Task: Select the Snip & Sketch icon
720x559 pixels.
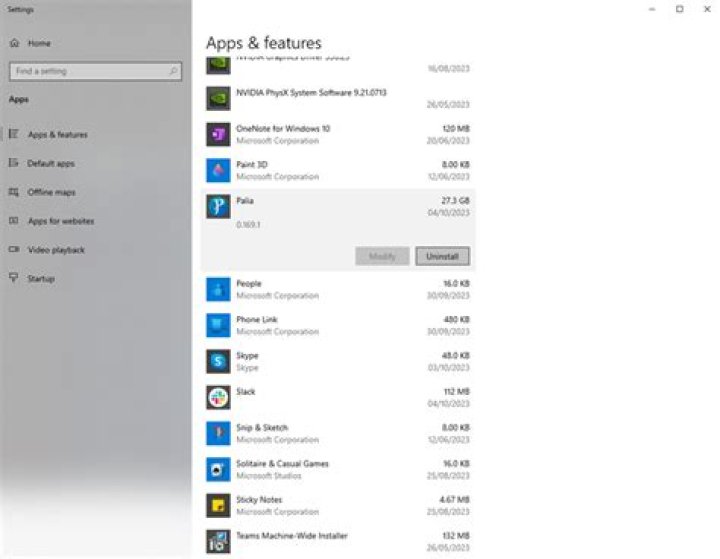Action: (x=218, y=433)
